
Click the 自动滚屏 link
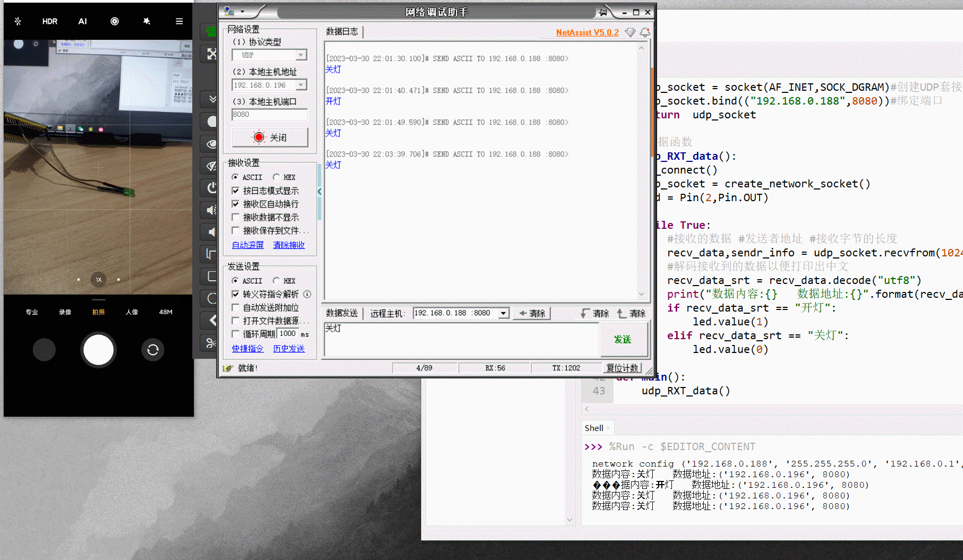click(248, 245)
